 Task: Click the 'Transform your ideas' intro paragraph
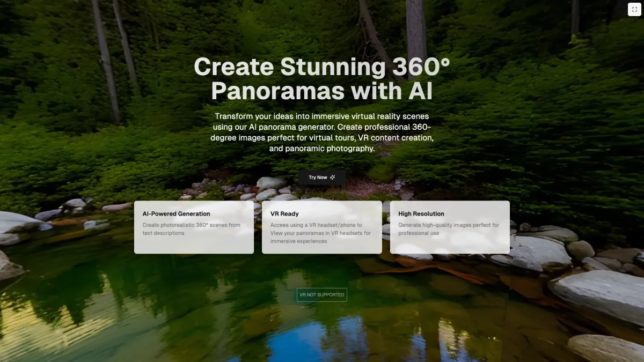click(322, 132)
